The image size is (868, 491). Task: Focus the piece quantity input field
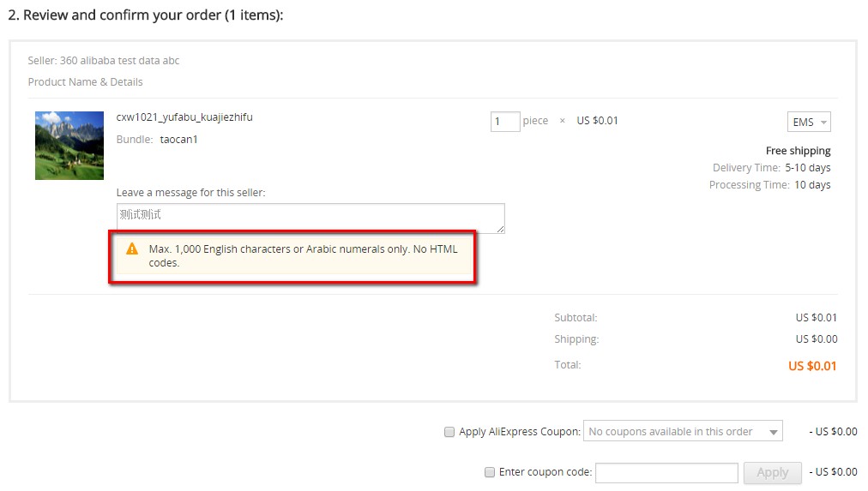[504, 121]
